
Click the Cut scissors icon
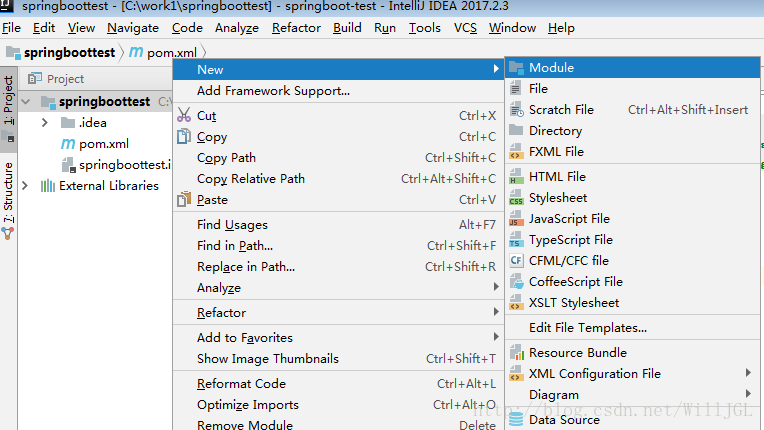click(183, 116)
